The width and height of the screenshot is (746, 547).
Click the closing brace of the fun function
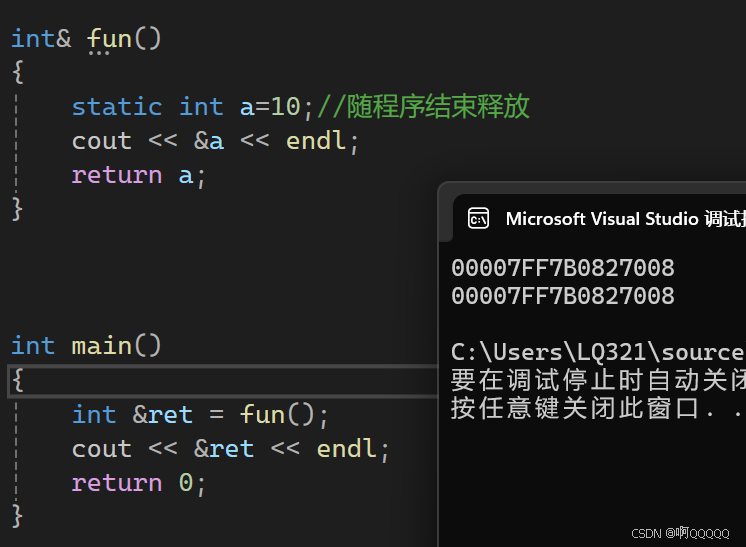(x=17, y=208)
